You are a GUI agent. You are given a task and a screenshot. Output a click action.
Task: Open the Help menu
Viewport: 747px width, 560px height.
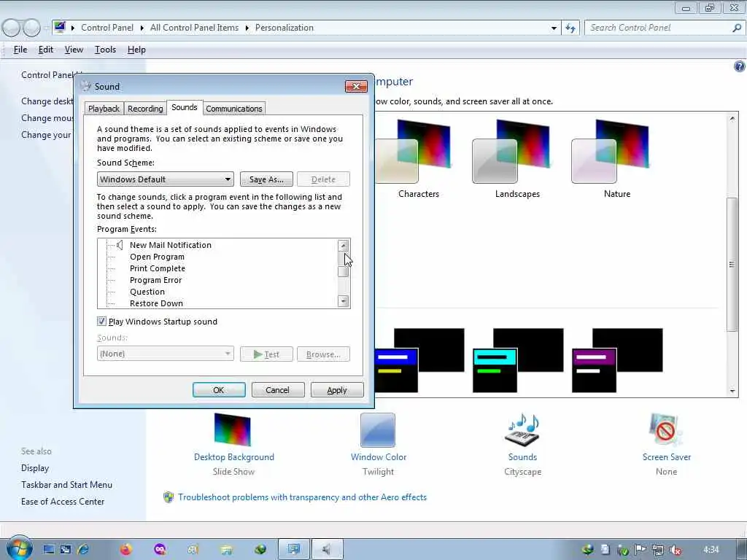(136, 50)
